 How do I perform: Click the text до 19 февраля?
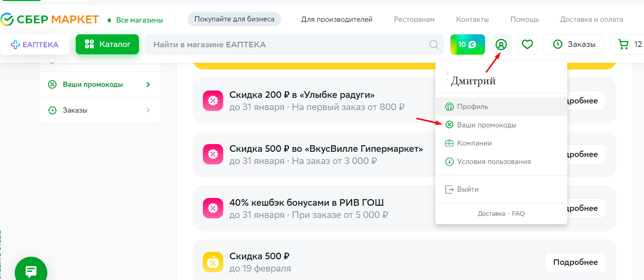click(260, 269)
